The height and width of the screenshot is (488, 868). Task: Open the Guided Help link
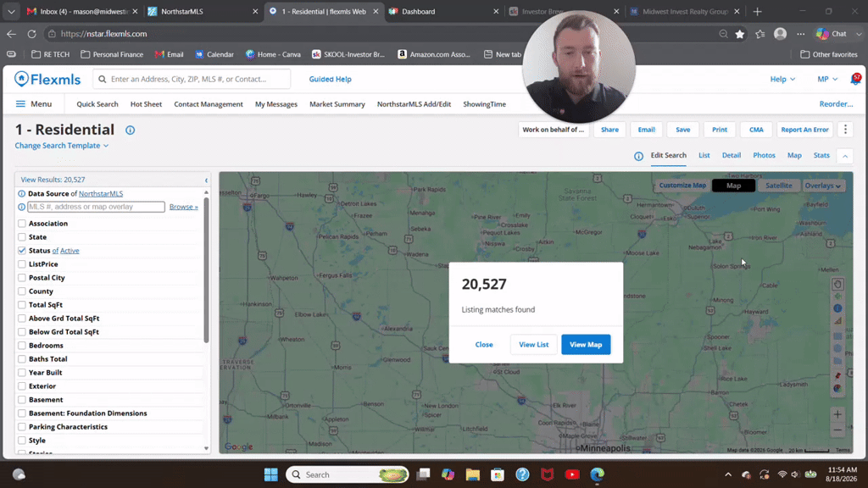click(330, 79)
